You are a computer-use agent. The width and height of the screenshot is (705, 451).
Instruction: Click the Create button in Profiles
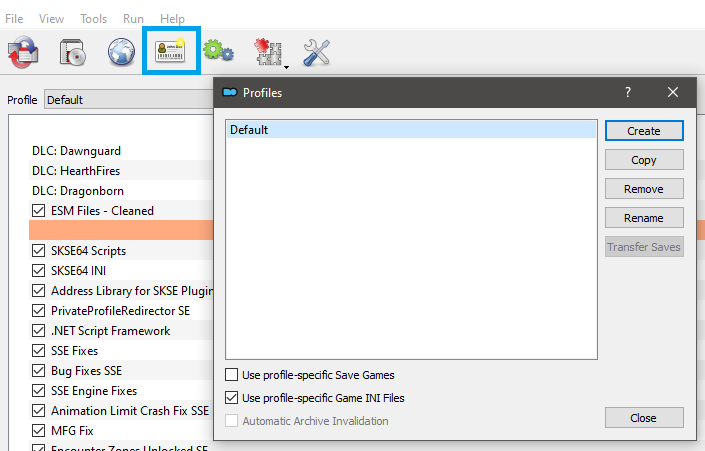644,131
